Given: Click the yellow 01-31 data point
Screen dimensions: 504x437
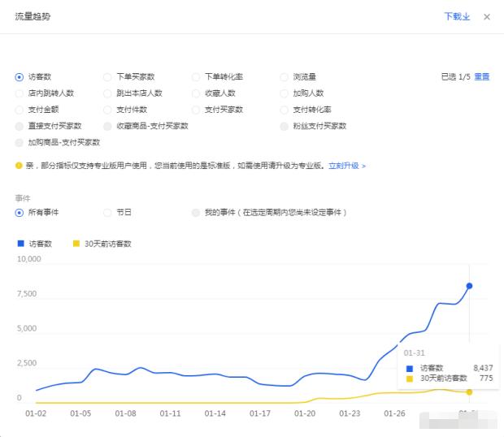Looking at the screenshot, I should point(469,392).
